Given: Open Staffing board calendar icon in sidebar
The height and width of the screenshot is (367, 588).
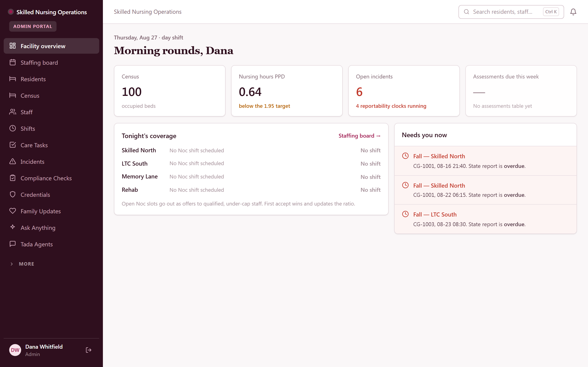Looking at the screenshot, I should pos(13,62).
